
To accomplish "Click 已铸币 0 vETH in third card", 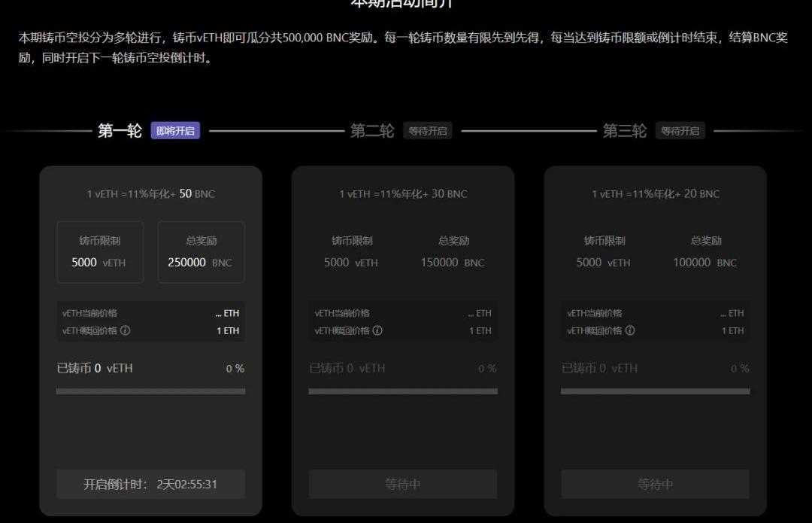I will coord(600,368).
